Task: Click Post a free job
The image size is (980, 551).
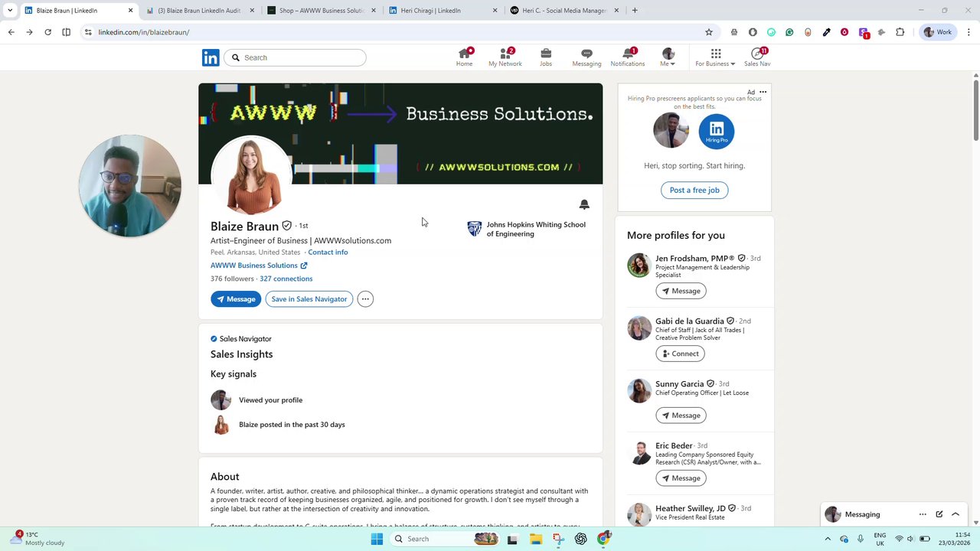Action: tap(694, 190)
